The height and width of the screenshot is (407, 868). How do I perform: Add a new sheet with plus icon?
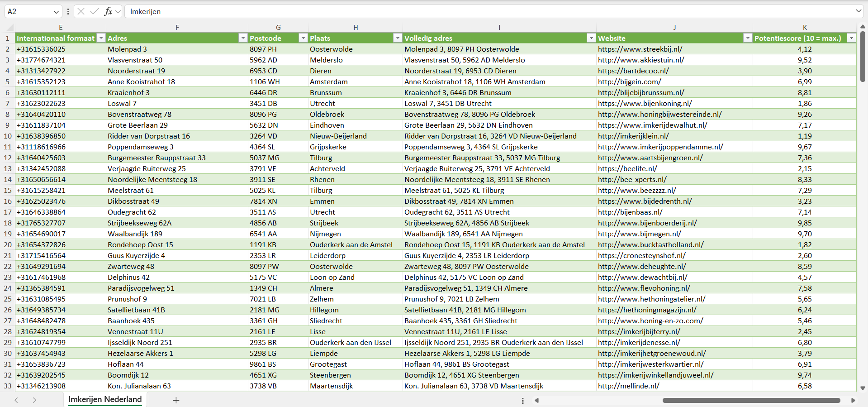176,400
